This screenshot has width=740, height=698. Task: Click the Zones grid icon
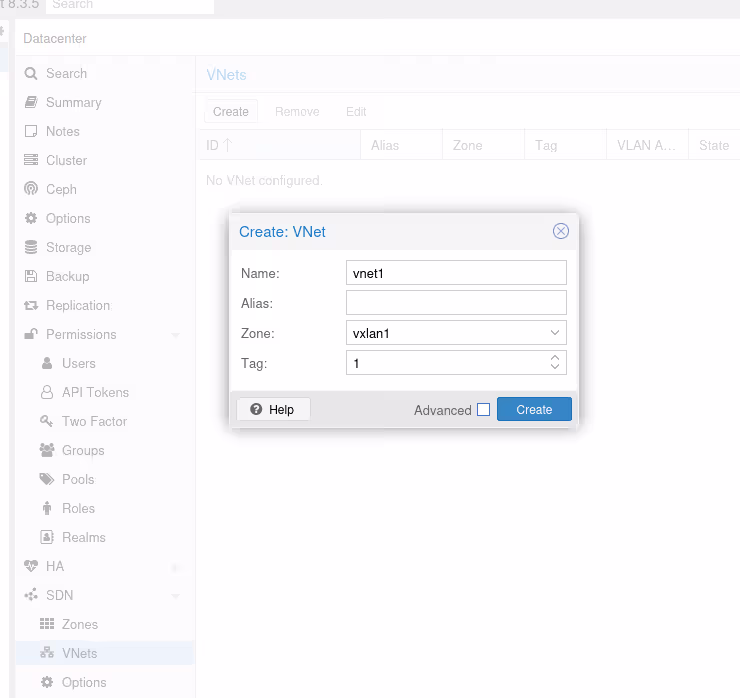[x=47, y=624]
